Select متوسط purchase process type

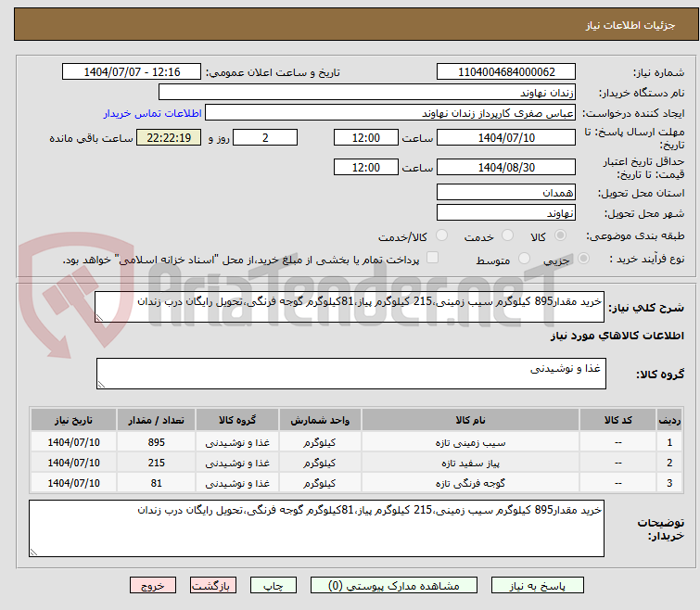tap(525, 259)
